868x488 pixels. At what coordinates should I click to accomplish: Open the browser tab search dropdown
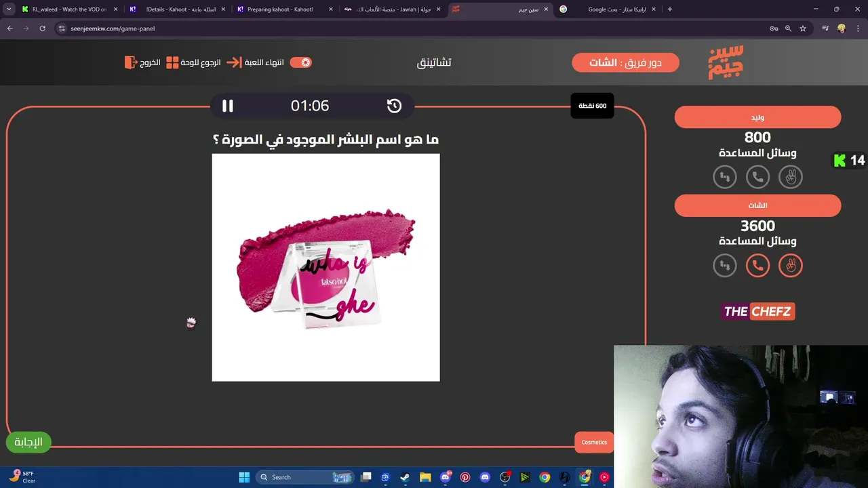click(x=9, y=9)
